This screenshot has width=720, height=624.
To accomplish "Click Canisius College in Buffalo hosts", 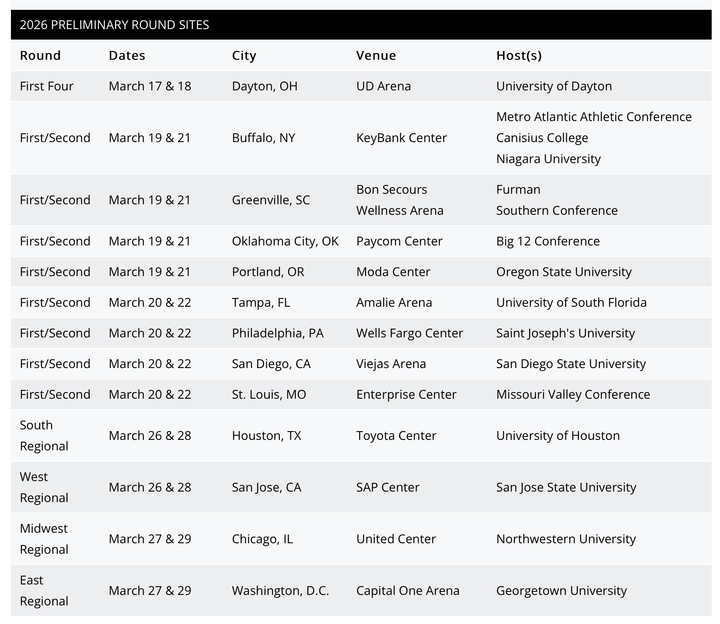I will coord(542,138).
